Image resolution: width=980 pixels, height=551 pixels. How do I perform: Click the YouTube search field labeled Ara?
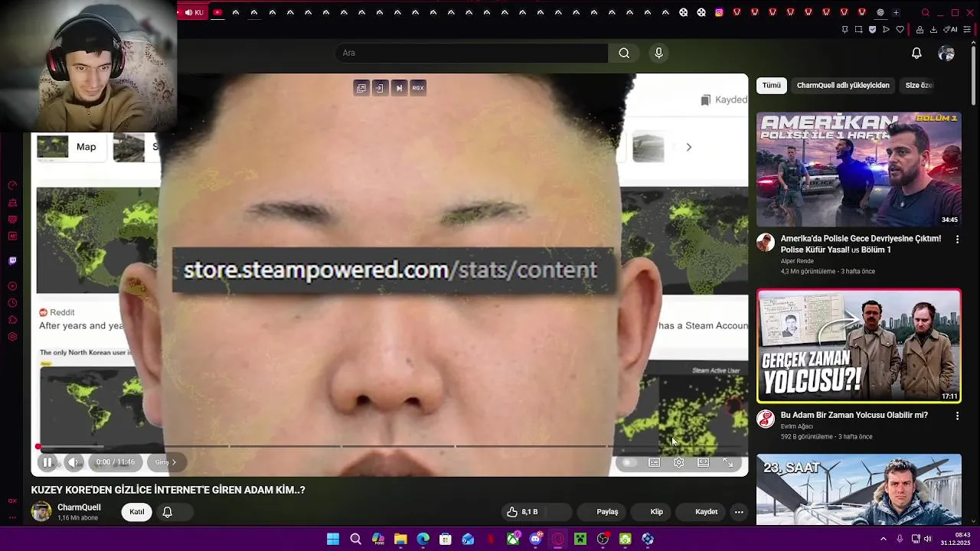pos(471,53)
